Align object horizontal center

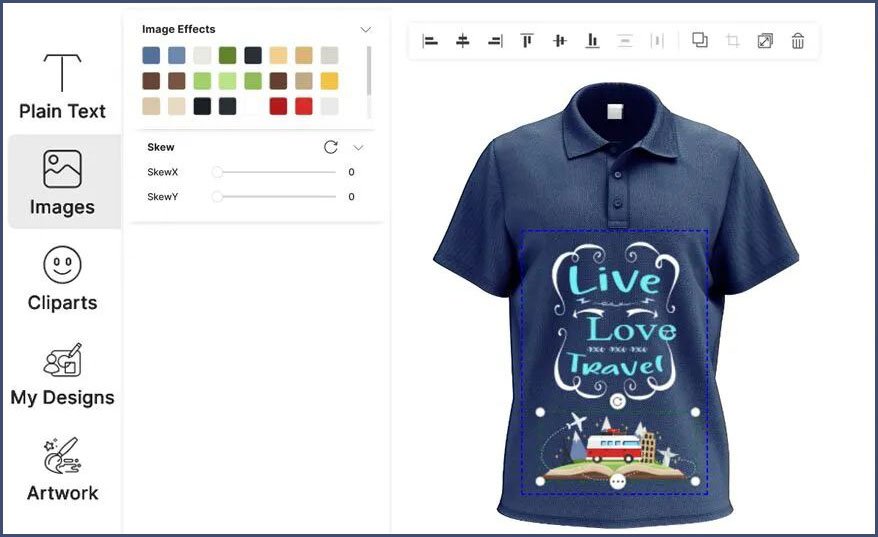click(x=463, y=41)
